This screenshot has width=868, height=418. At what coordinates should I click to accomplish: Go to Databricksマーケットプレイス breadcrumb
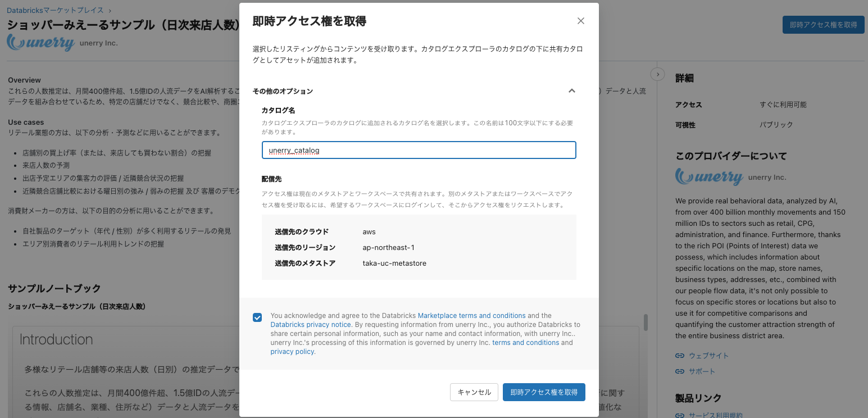pos(55,10)
